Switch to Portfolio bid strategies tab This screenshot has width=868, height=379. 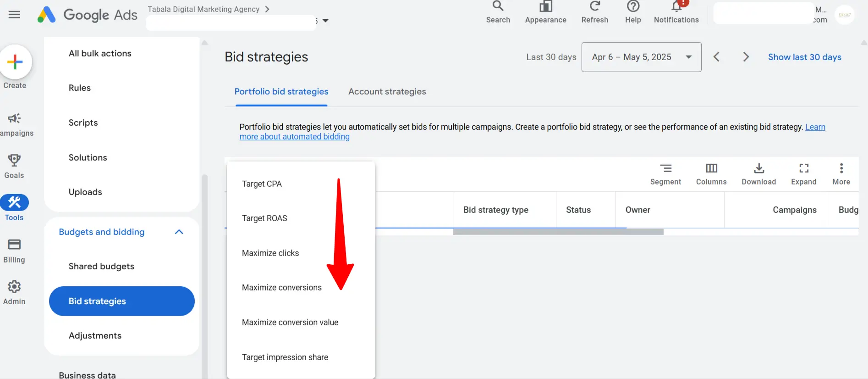click(281, 91)
